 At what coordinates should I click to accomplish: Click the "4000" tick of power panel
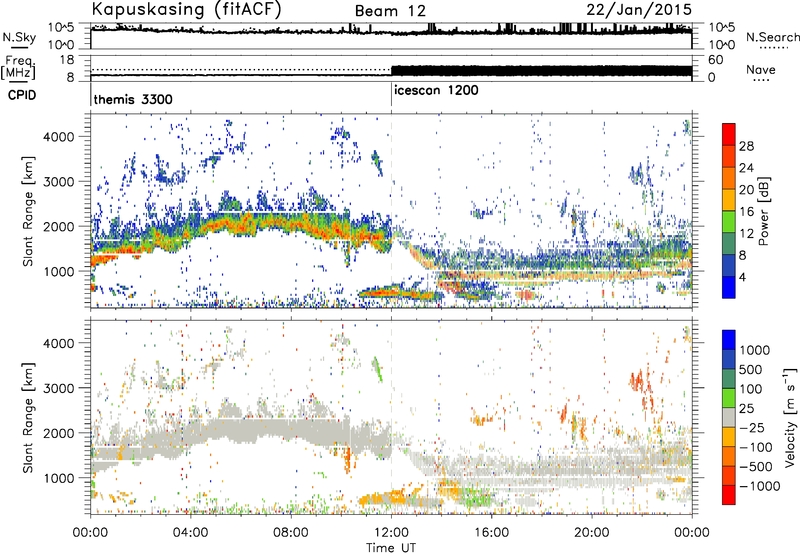pyautogui.click(x=59, y=137)
